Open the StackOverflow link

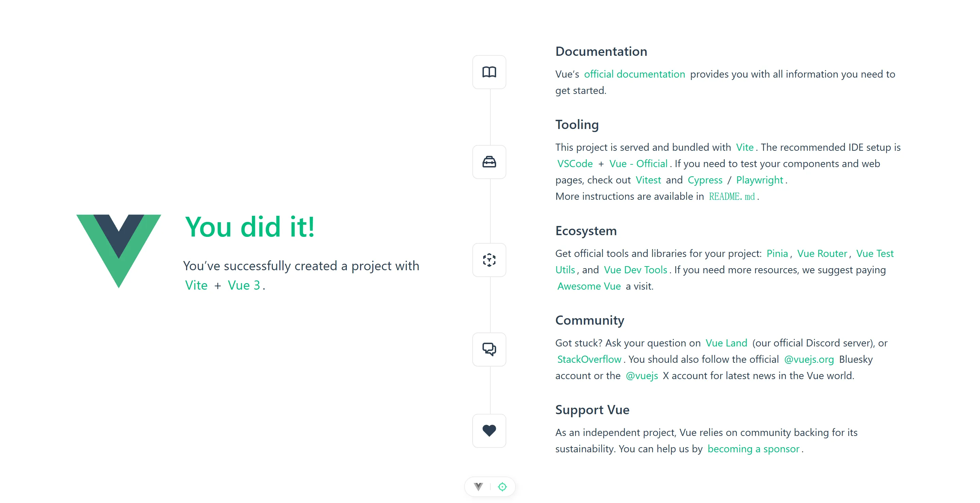coord(589,359)
